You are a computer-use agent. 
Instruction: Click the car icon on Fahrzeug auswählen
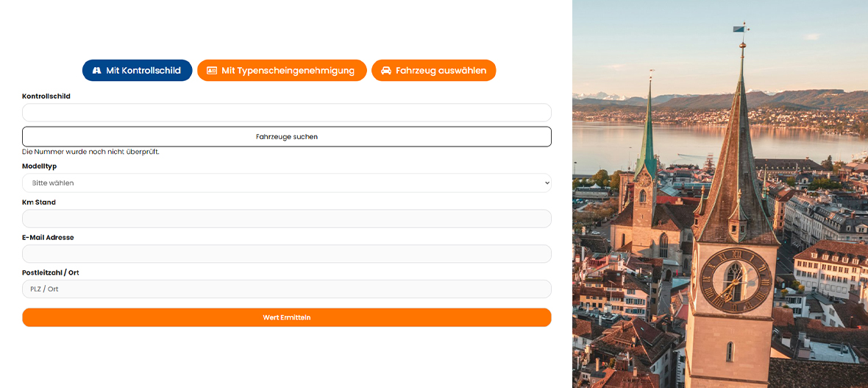(386, 71)
